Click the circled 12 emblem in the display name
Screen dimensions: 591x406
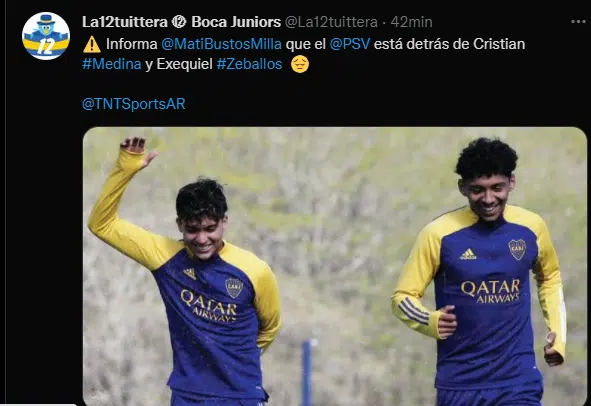pos(179,22)
